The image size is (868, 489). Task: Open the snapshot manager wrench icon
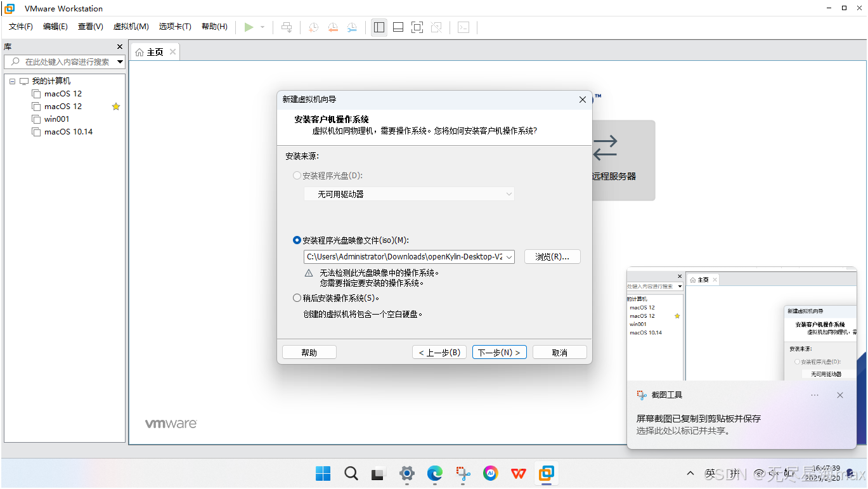[352, 27]
